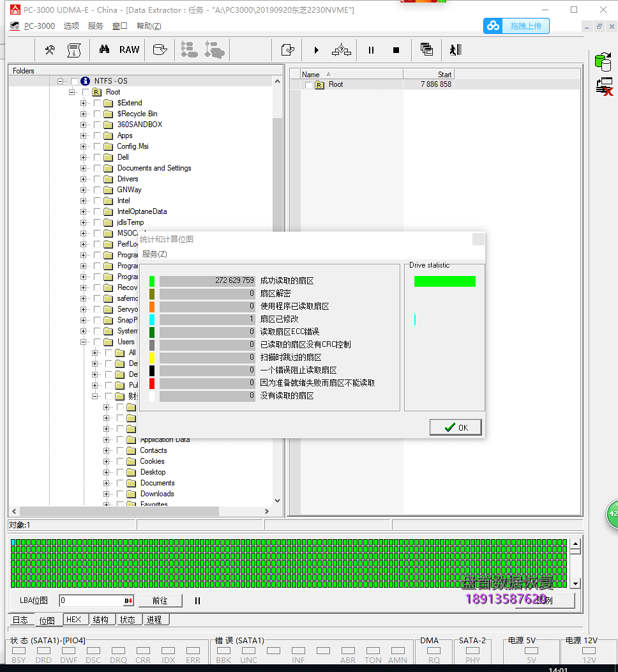Viewport: 618px width, 672px height.
Task: Click the RAW recovery toolbar button
Action: click(x=129, y=50)
